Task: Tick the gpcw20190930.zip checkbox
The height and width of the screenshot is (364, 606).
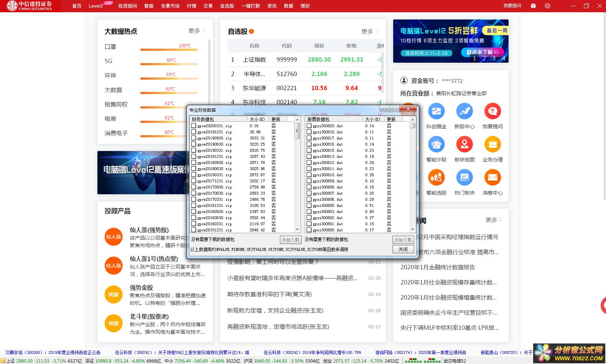Action: pos(194,138)
